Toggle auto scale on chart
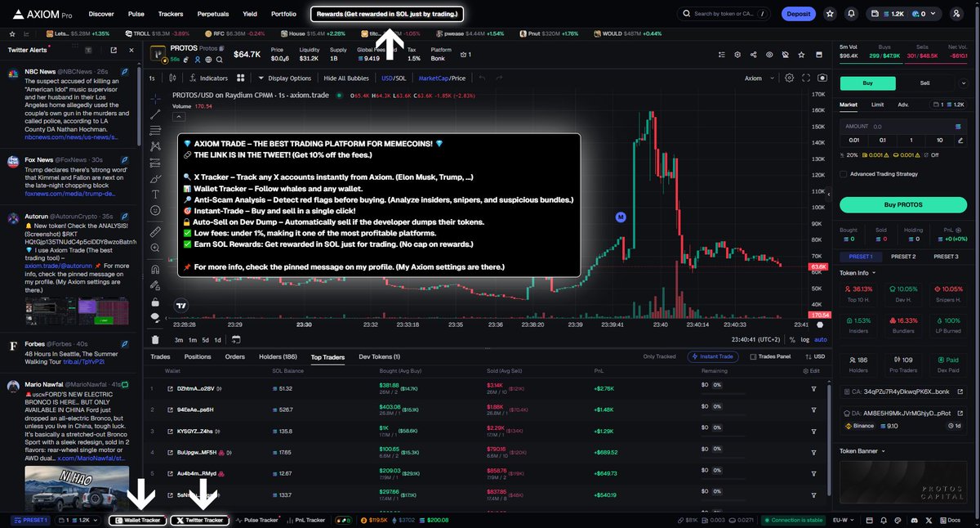Image resolution: width=980 pixels, height=528 pixels. 821,339
